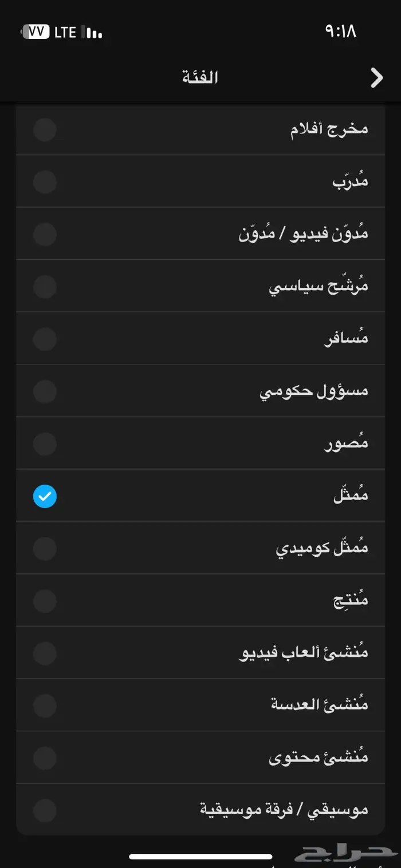Tap the blue checkmark next to مُمثّل
Screen dimensions: 401x868
point(45,497)
